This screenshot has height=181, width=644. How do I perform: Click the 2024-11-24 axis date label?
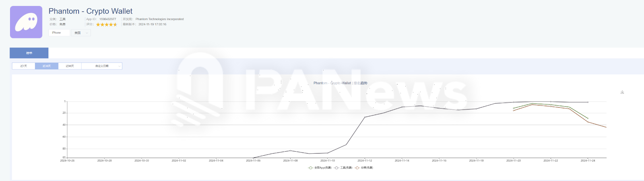click(x=588, y=160)
